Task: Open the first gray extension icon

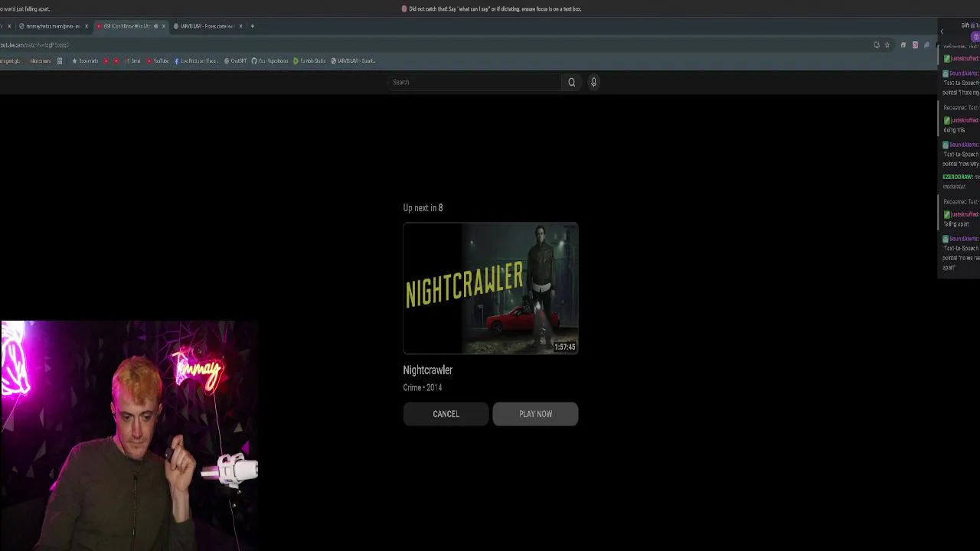Action: (903, 45)
